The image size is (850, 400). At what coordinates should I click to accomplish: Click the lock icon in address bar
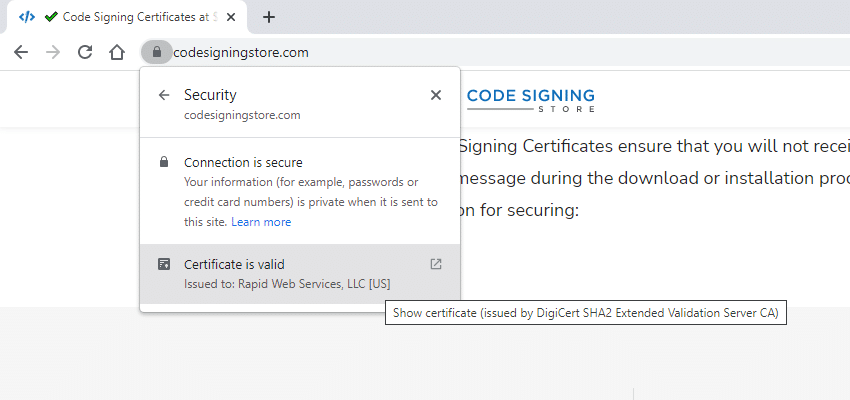157,52
